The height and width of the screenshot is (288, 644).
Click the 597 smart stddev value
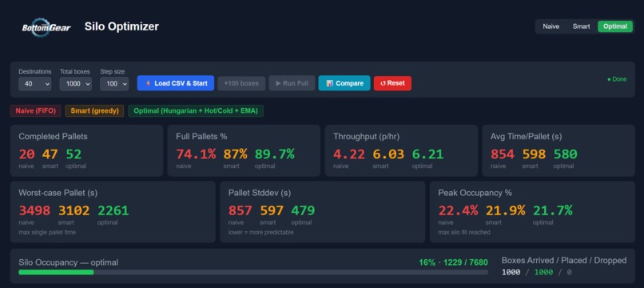pyautogui.click(x=272, y=210)
